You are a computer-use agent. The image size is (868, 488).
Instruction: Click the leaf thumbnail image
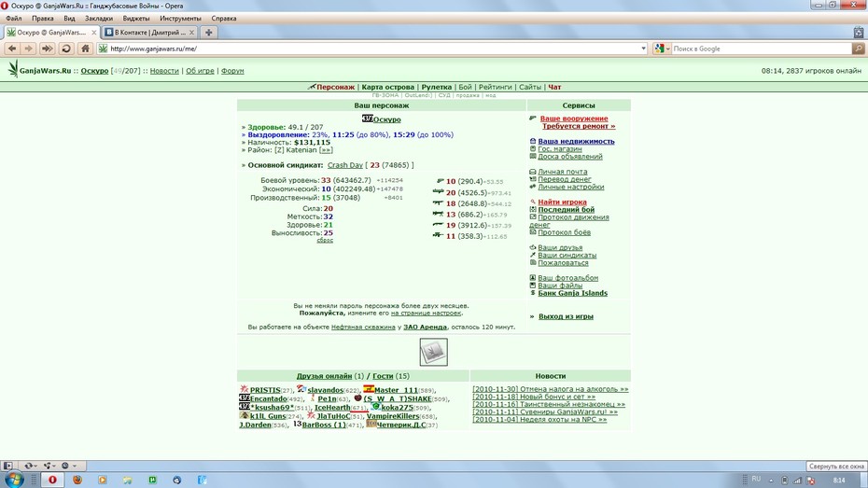[x=433, y=352]
